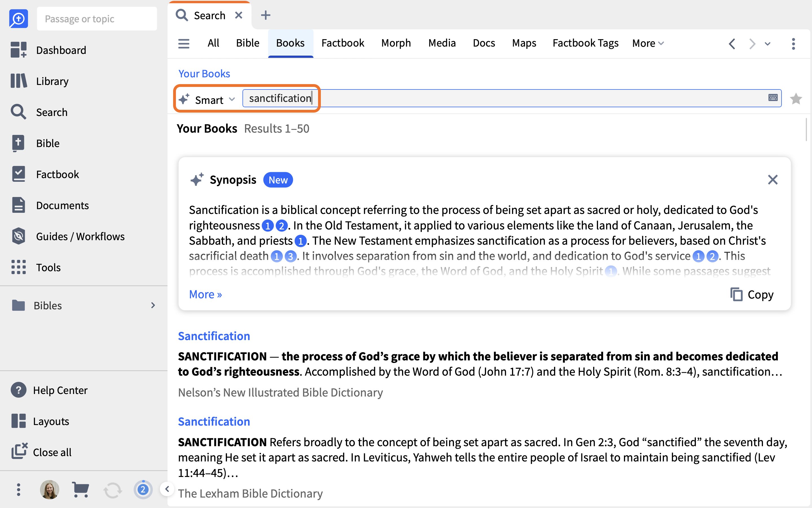Open notifications badge showing 2

[x=143, y=490]
